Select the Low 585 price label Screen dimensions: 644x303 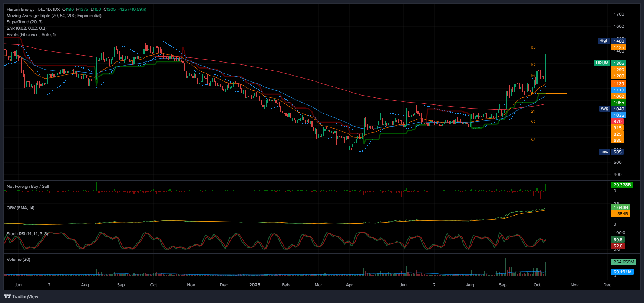611,151
